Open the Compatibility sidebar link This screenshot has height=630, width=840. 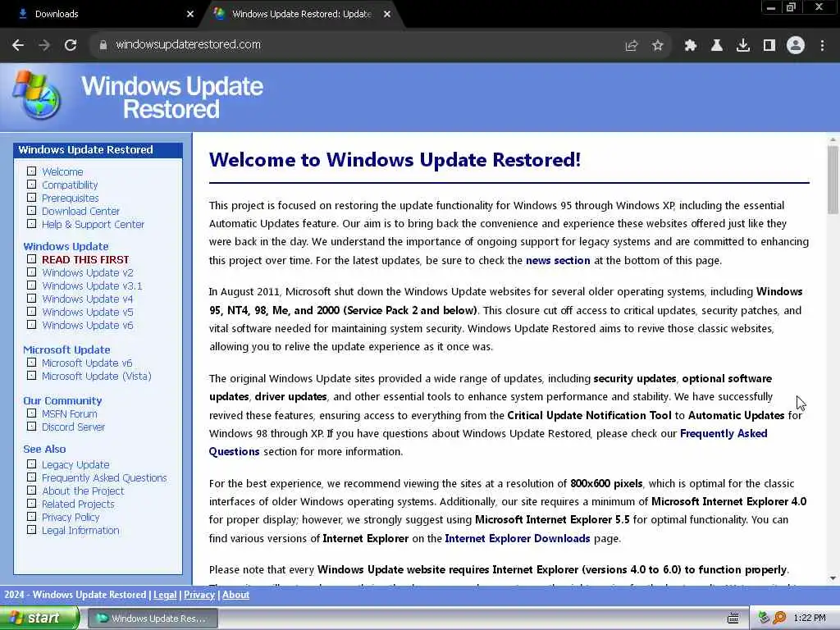coord(70,185)
